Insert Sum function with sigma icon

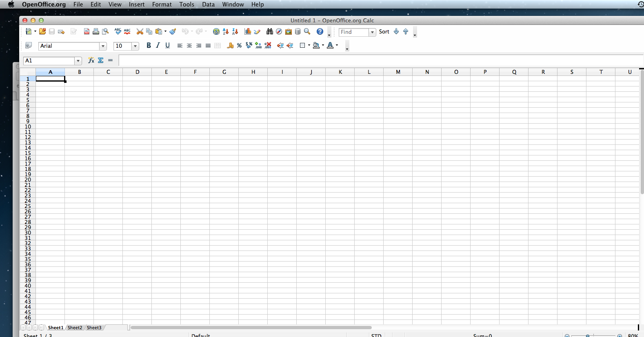(101, 60)
